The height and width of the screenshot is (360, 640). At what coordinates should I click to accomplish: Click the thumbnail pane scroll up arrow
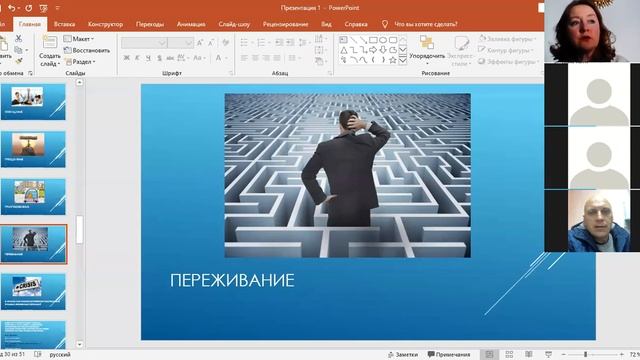click(80, 82)
